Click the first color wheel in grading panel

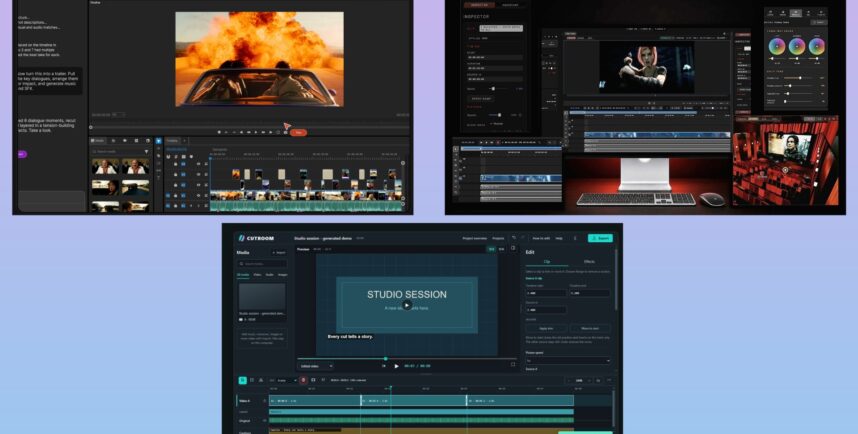(x=776, y=46)
